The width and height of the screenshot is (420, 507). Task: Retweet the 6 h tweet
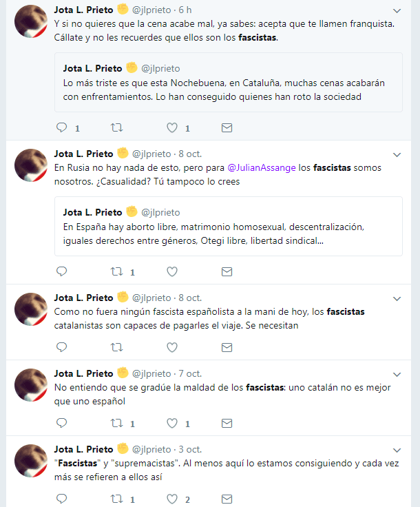(x=117, y=127)
